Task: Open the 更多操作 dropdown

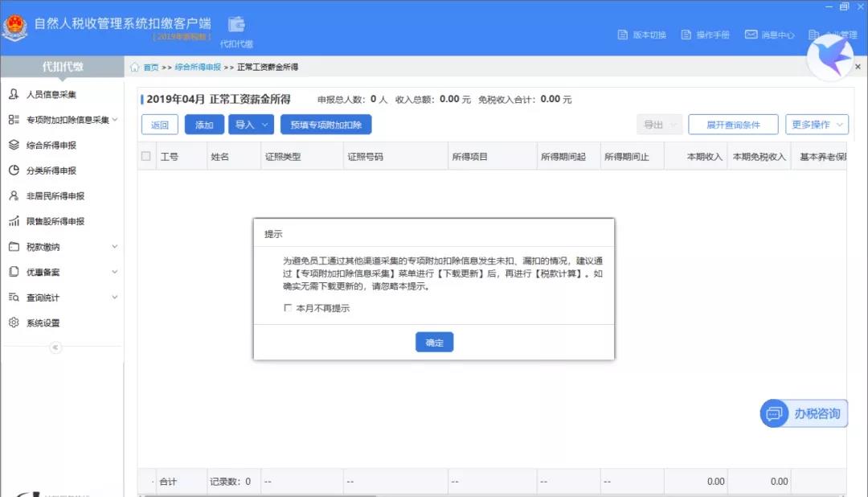Action: pyautogui.click(x=815, y=125)
